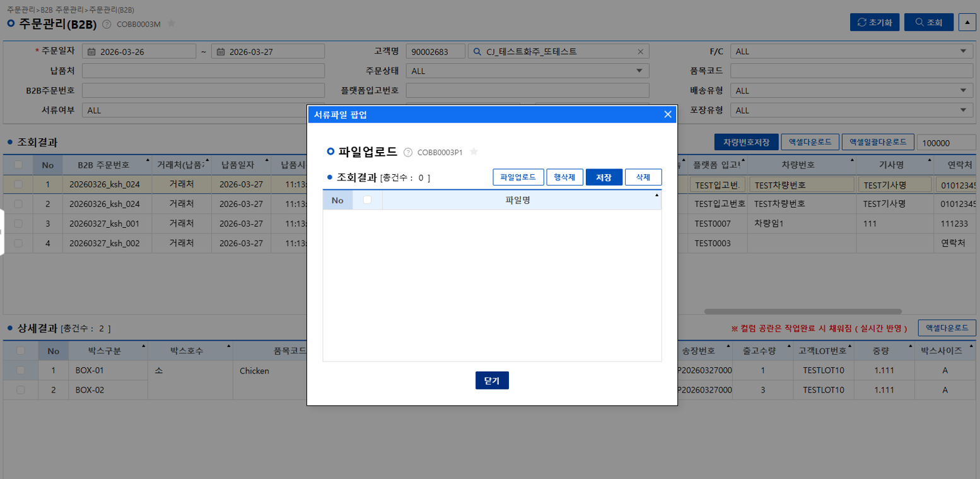Click row 1 editable TEST차량번호 cell
This screenshot has height=479, width=980.
[x=802, y=185]
